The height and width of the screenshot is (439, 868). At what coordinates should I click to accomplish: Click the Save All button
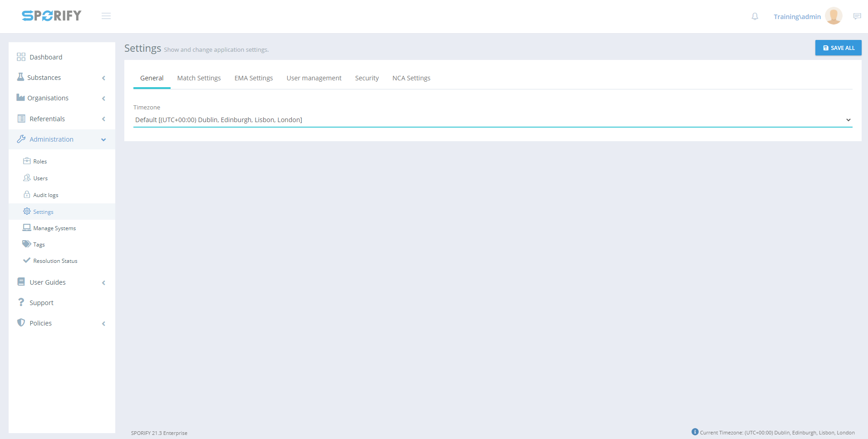click(838, 48)
